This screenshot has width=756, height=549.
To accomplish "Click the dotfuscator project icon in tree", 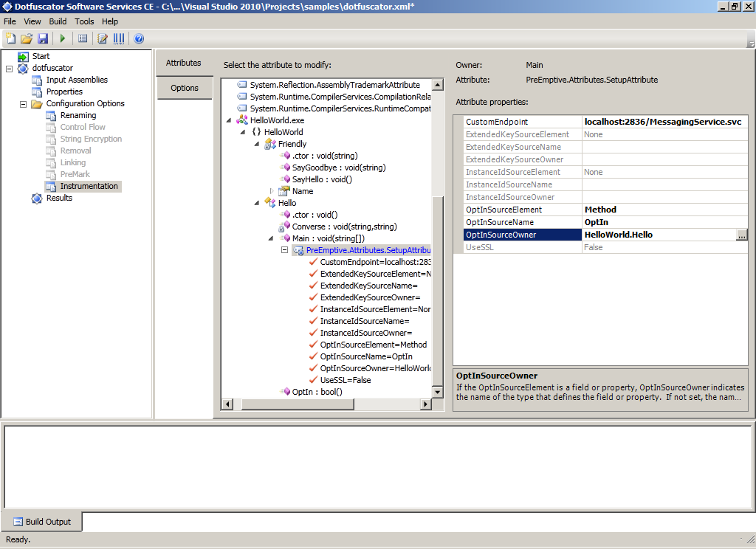I will (23, 69).
